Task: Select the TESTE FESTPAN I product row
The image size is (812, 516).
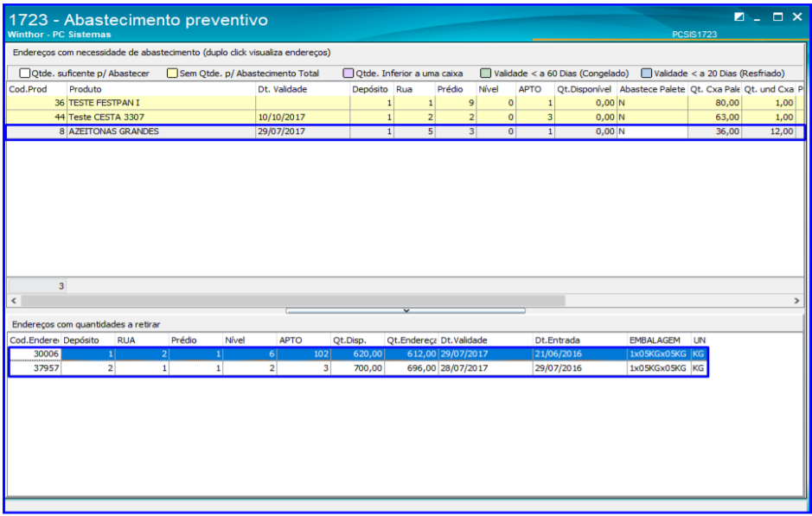Action: 405,103
